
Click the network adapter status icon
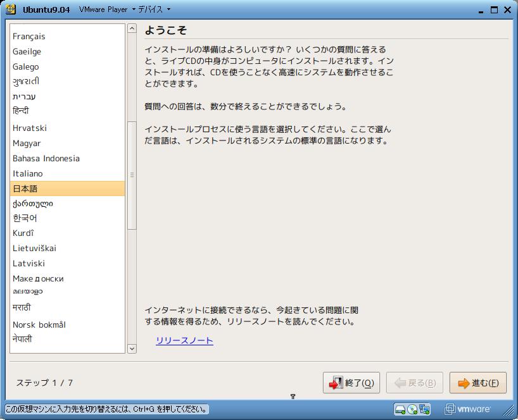pyautogui.click(x=424, y=409)
